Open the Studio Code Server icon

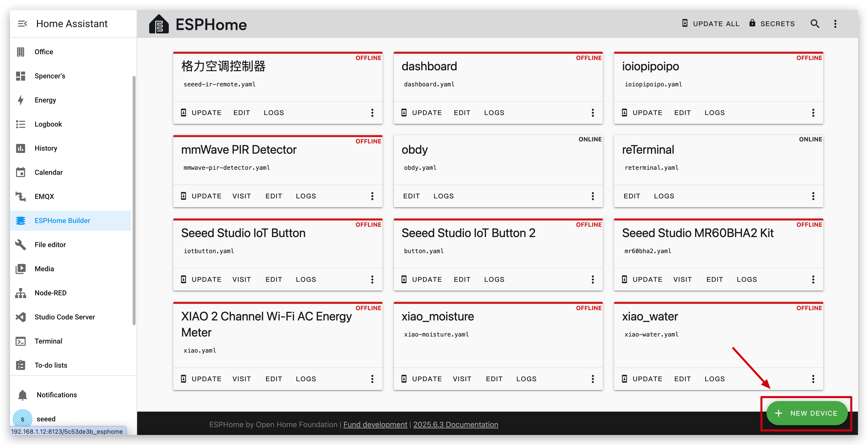[x=21, y=317]
